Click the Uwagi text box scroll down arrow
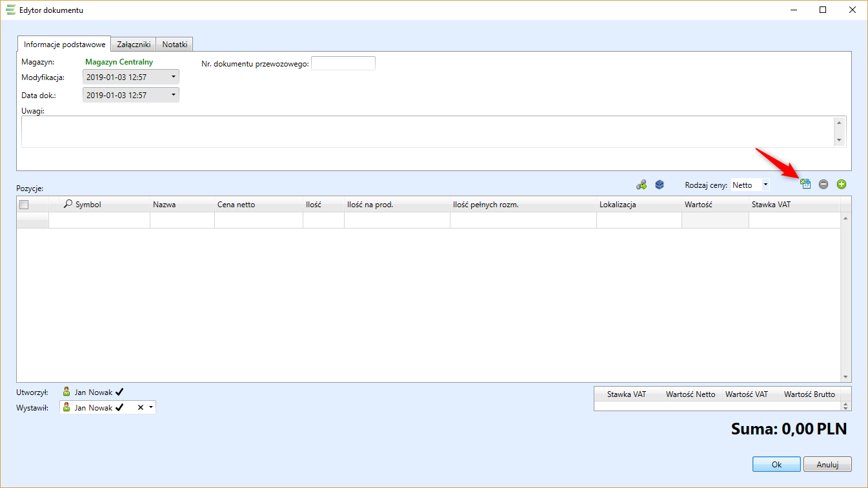Image resolution: width=868 pixels, height=488 pixels. (839, 140)
